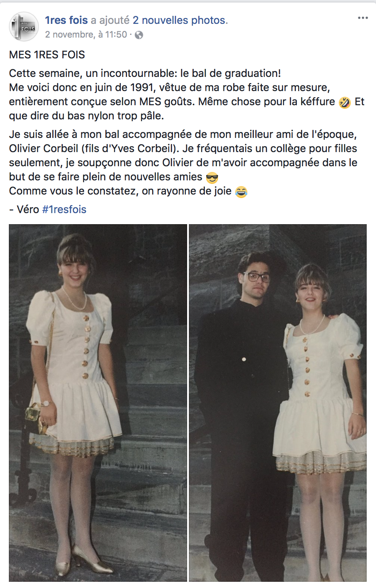Click the tears of joy emoji after "de joie"
Image resolution: width=376 pixels, height=588 pixels.
(x=241, y=192)
